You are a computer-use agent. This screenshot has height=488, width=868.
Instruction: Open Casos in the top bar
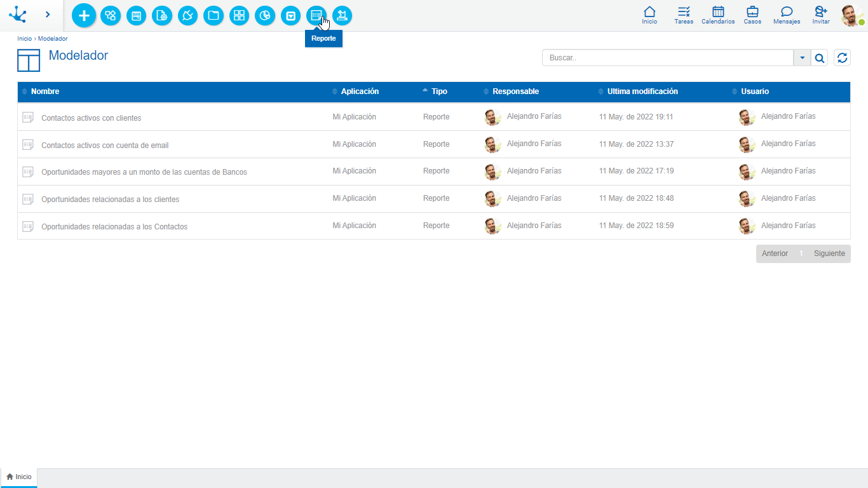click(752, 15)
